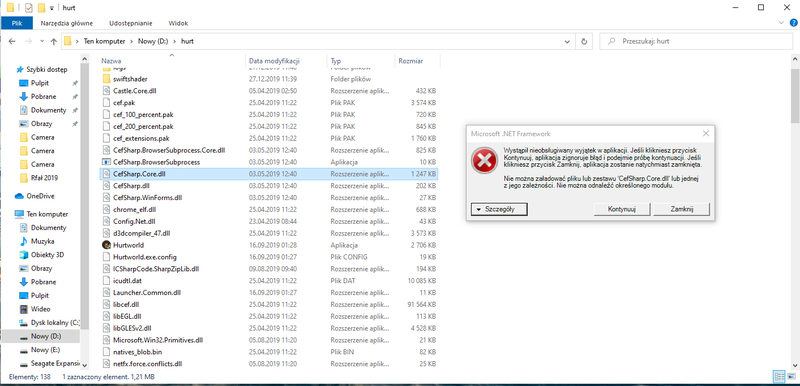
Task: Click the CefSharp.BrowserSubprocess application icon
Action: [106, 162]
